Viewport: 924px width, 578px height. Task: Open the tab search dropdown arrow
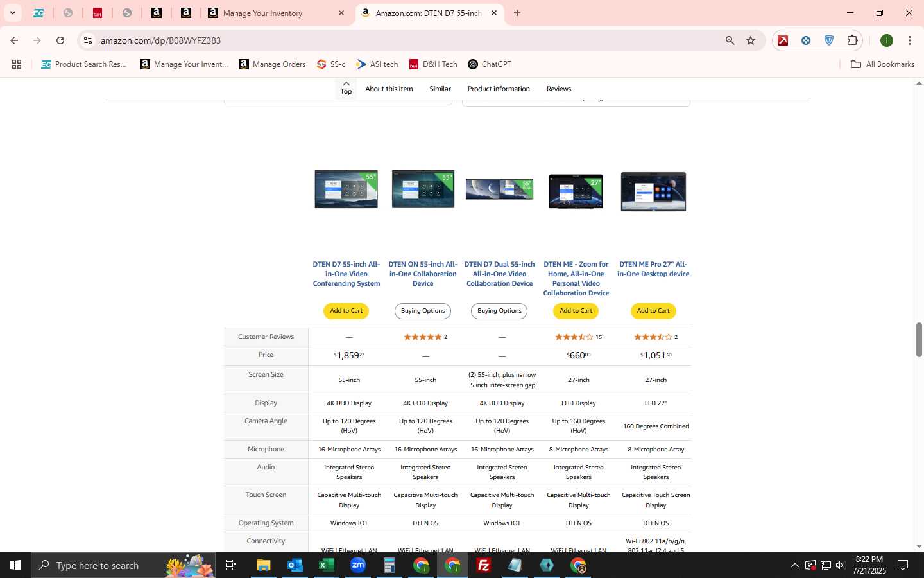[x=12, y=13]
